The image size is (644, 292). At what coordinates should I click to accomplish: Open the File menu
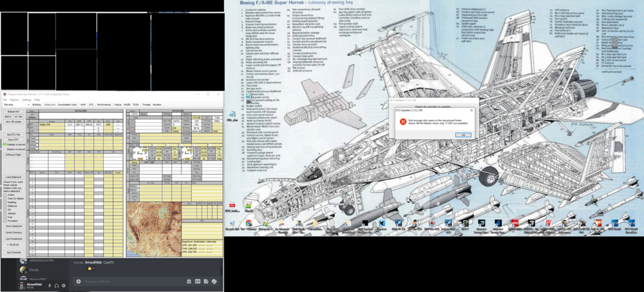pyautogui.click(x=5, y=99)
